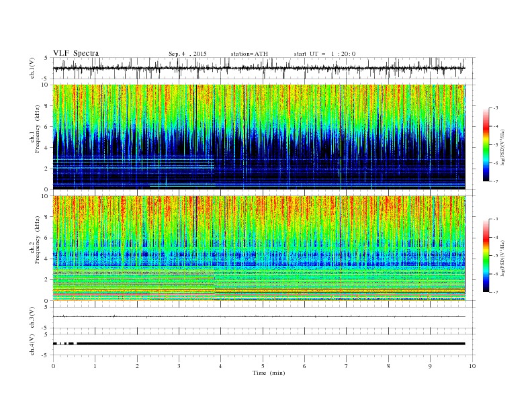Viewport: 532px width, 411px height.
Task: Click the "1" tick on the time axis
Action: (95, 366)
